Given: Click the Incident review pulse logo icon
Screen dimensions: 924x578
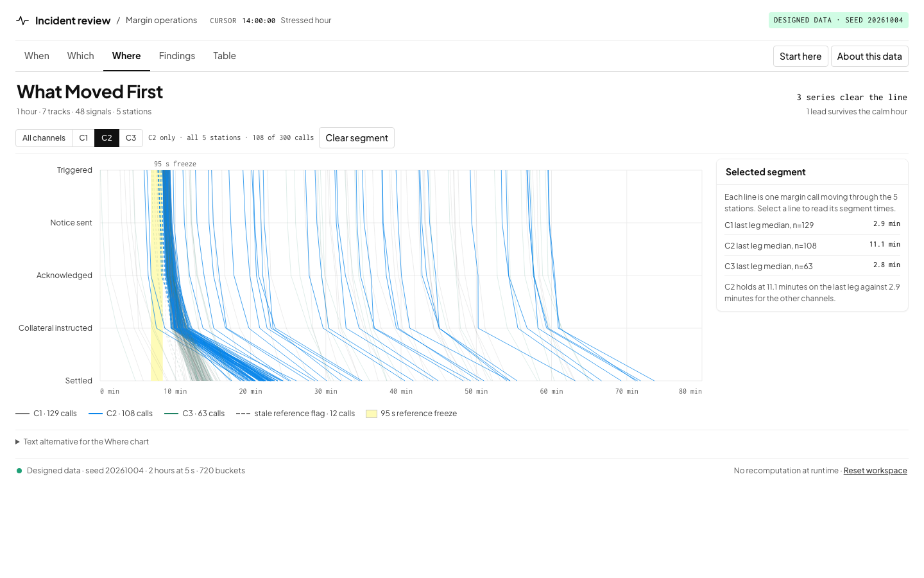Looking at the screenshot, I should click(x=22, y=21).
